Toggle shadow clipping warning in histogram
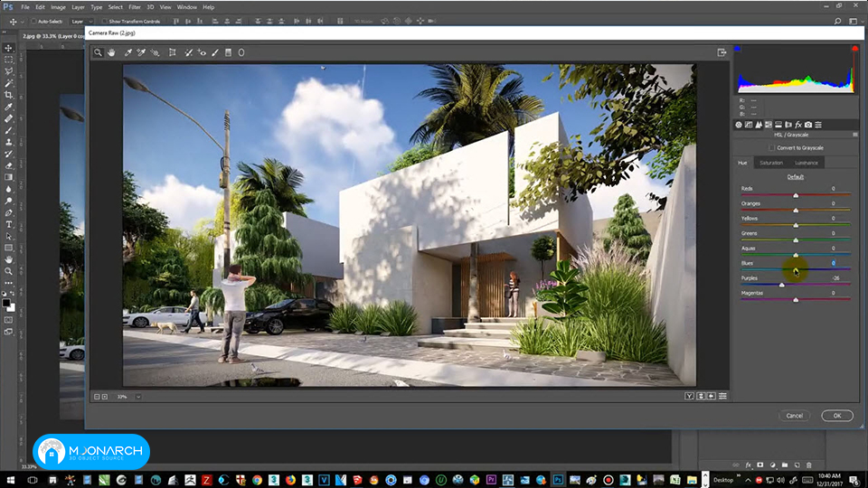The height and width of the screenshot is (488, 868). (738, 49)
